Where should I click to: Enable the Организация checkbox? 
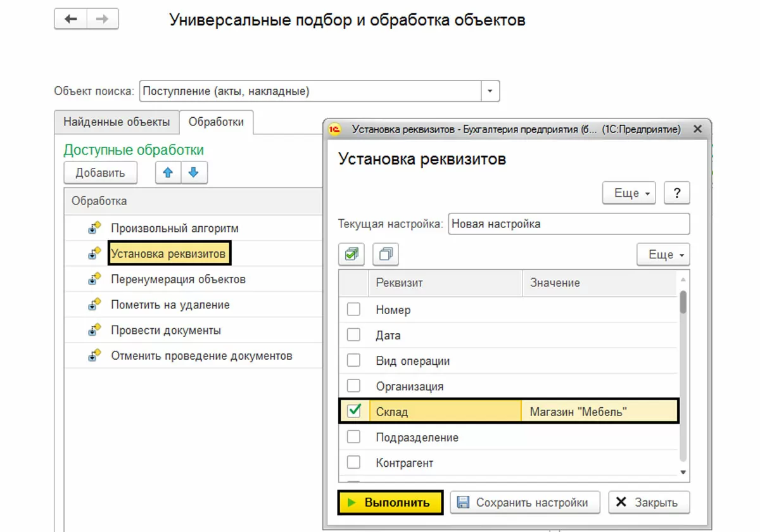coord(354,386)
